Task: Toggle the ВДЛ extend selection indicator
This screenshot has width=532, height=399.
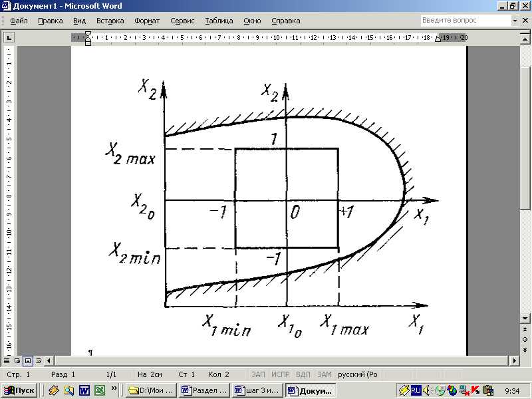Action: (x=303, y=374)
